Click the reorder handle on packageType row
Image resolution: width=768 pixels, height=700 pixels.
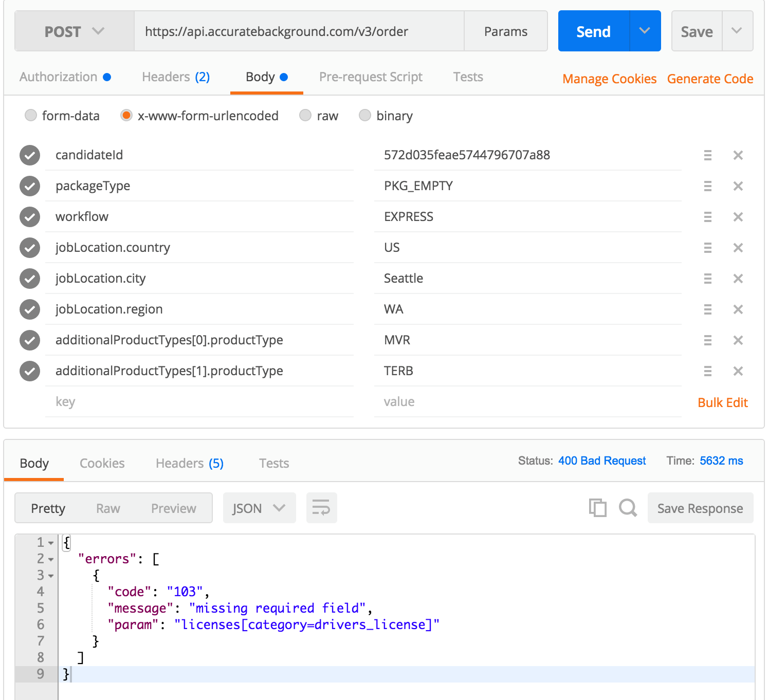pyautogui.click(x=708, y=186)
